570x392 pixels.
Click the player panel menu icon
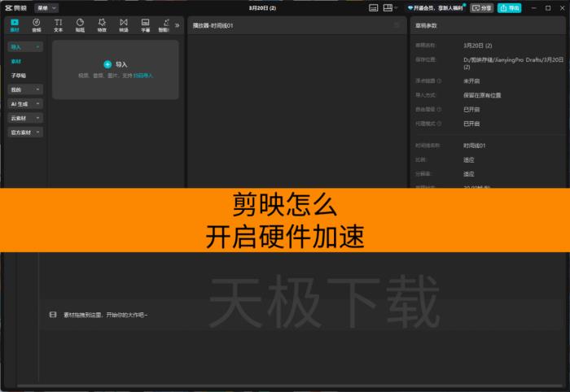[x=397, y=26]
